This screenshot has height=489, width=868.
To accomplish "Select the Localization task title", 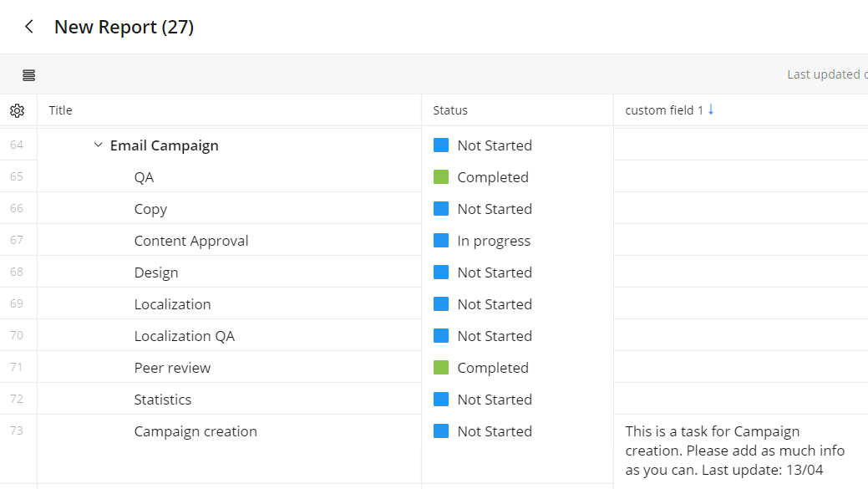I will 172,304.
